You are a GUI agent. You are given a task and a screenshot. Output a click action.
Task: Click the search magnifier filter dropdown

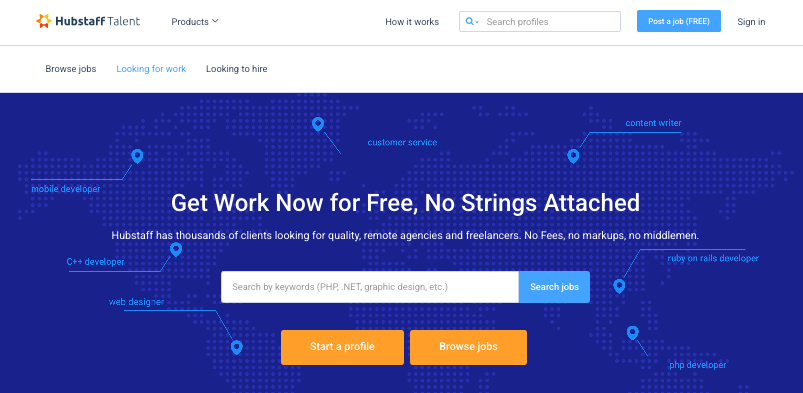pos(472,22)
